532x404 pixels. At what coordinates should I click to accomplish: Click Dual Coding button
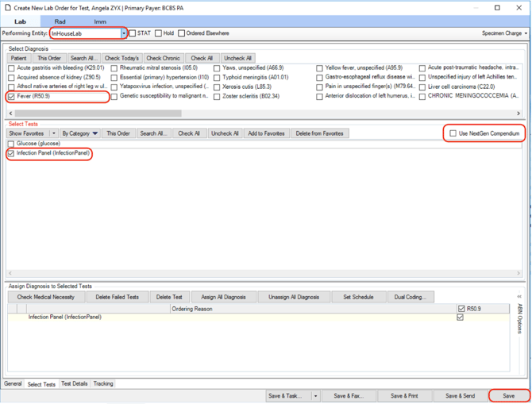(x=410, y=297)
